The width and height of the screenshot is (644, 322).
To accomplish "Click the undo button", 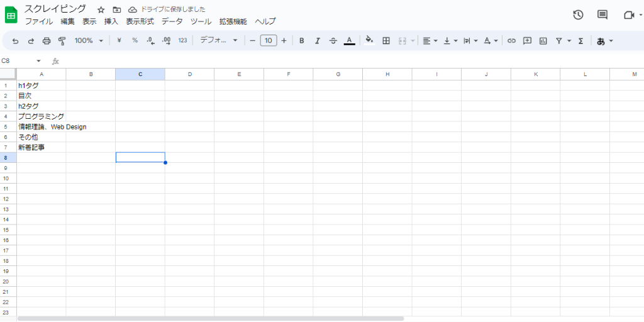I will point(15,41).
